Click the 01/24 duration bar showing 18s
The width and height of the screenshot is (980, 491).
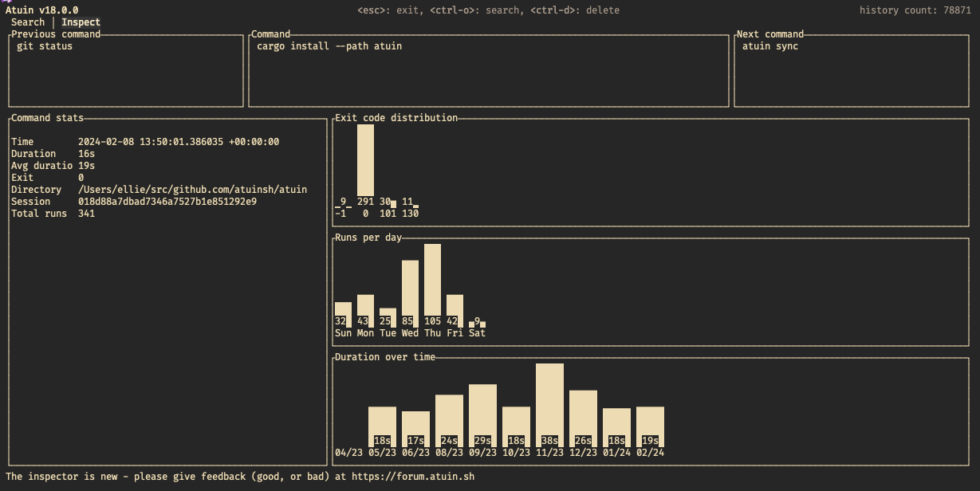click(x=616, y=427)
